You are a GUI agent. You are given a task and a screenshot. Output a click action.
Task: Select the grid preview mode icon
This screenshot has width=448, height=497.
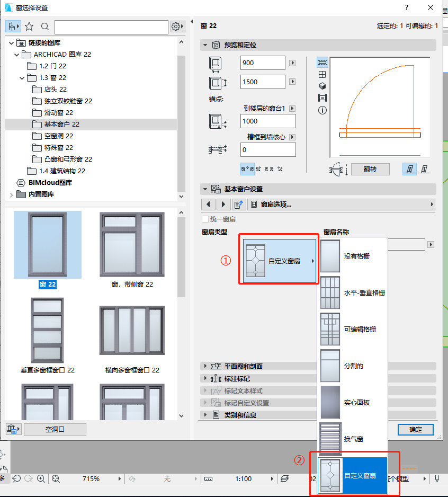pos(322,74)
